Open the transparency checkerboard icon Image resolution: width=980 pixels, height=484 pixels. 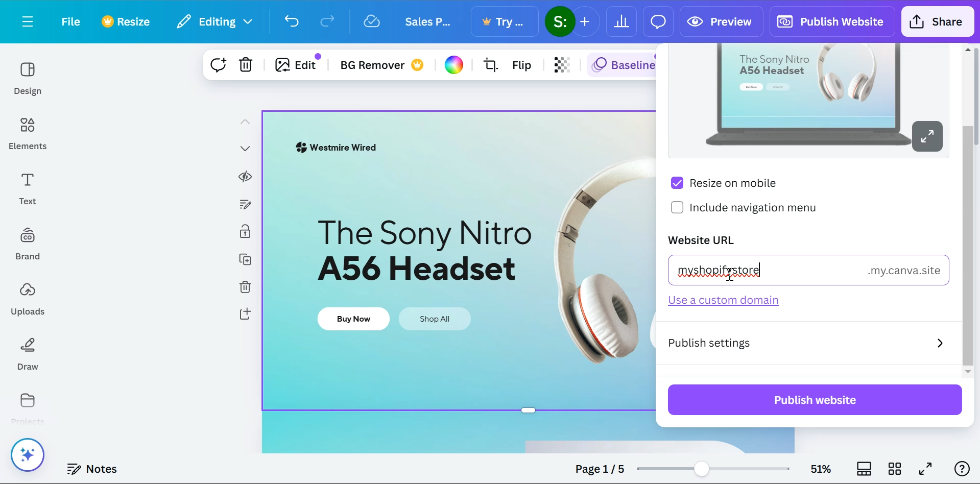(x=562, y=65)
